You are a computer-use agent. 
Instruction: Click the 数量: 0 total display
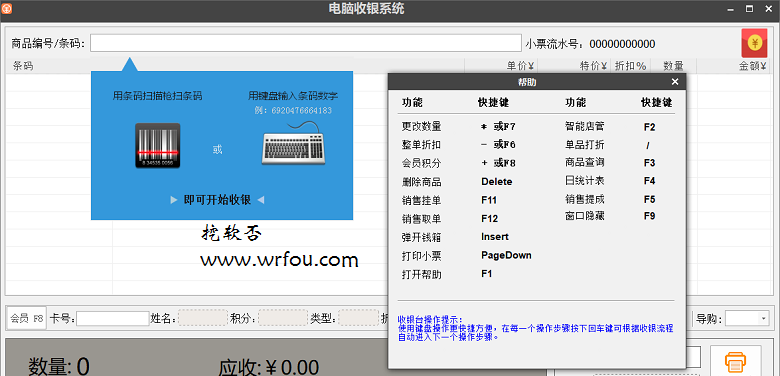58,367
